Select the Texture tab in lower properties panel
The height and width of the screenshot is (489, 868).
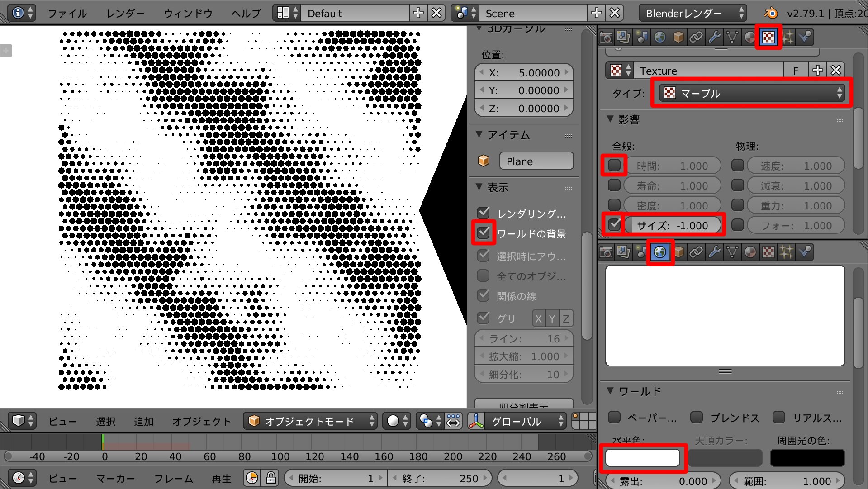tap(768, 252)
